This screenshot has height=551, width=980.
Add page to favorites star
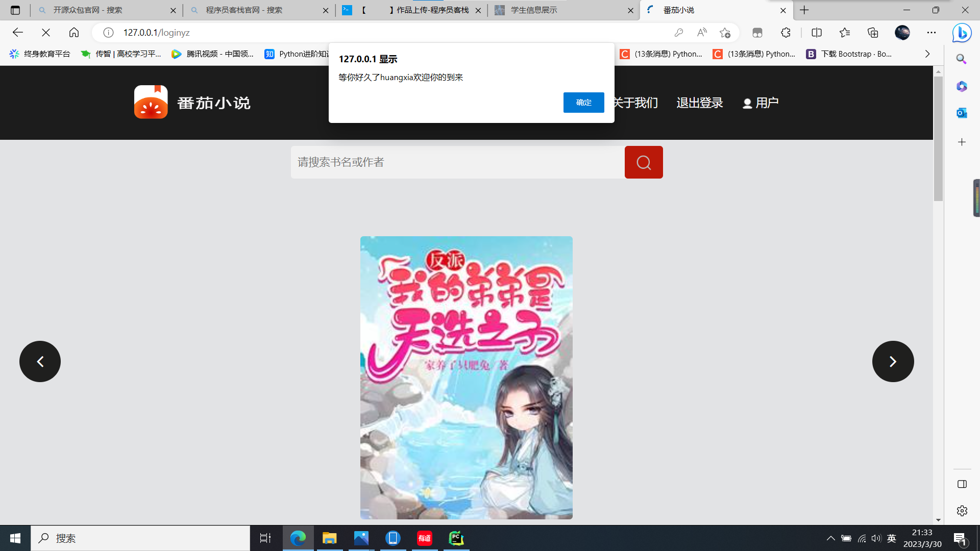coord(725,33)
